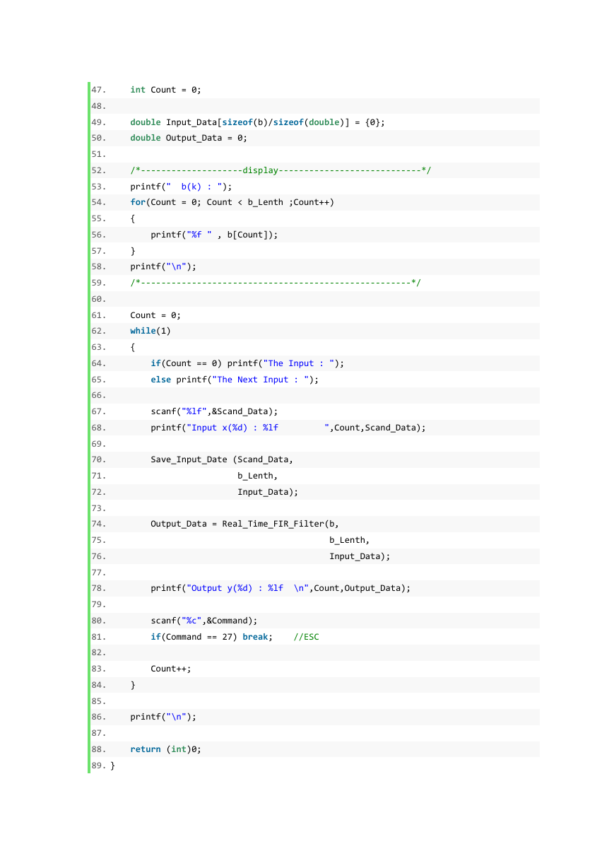Click the 'while(1)' line
614x868 pixels.
click(x=150, y=331)
